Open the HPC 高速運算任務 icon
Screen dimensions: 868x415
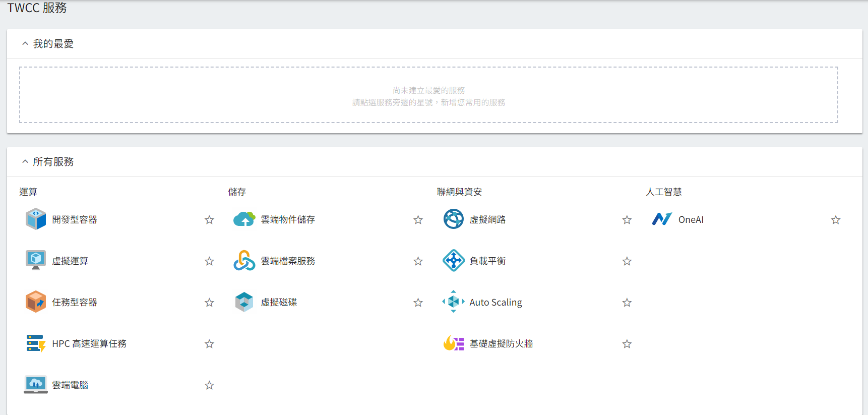pos(36,343)
